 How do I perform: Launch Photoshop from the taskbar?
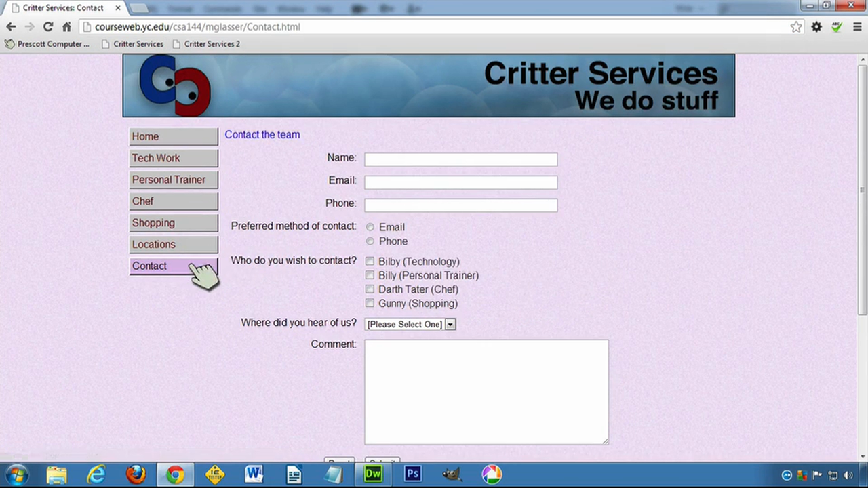coord(412,474)
